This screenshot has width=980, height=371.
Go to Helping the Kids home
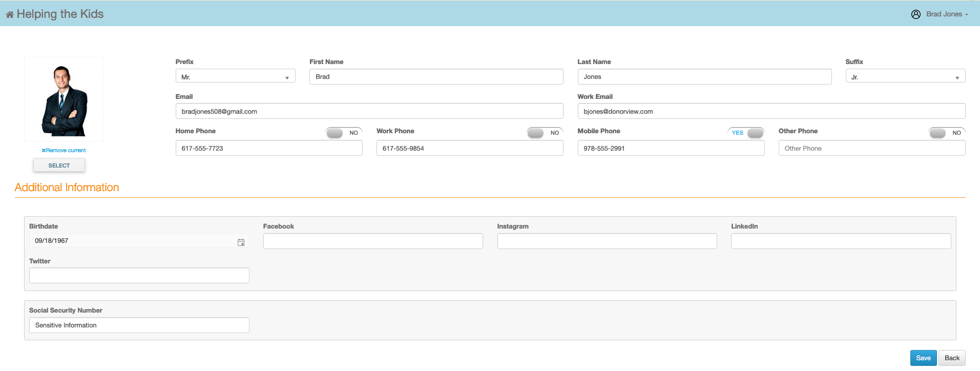(x=60, y=14)
